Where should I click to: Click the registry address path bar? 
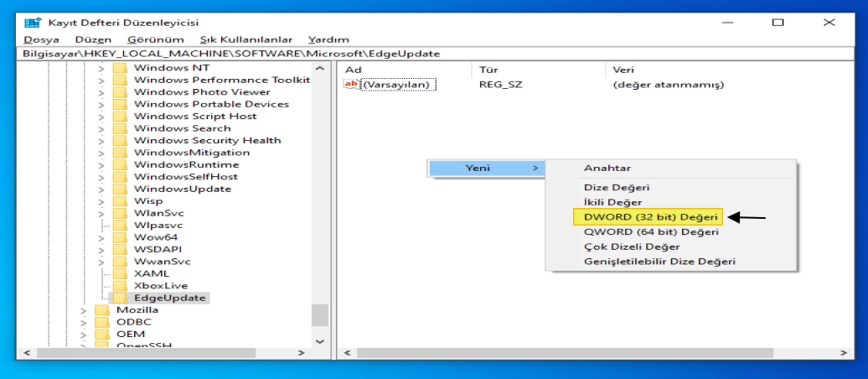[x=435, y=55]
